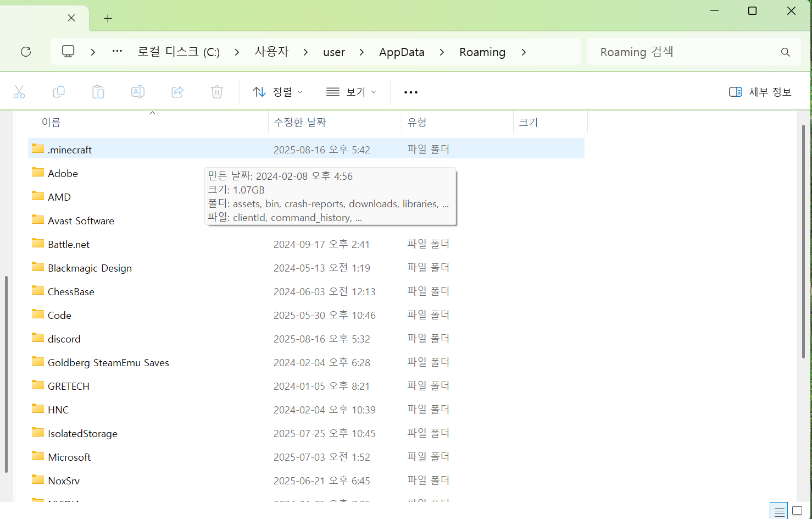812x519 pixels.
Task: Click the Delete trash can icon
Action: pos(217,92)
